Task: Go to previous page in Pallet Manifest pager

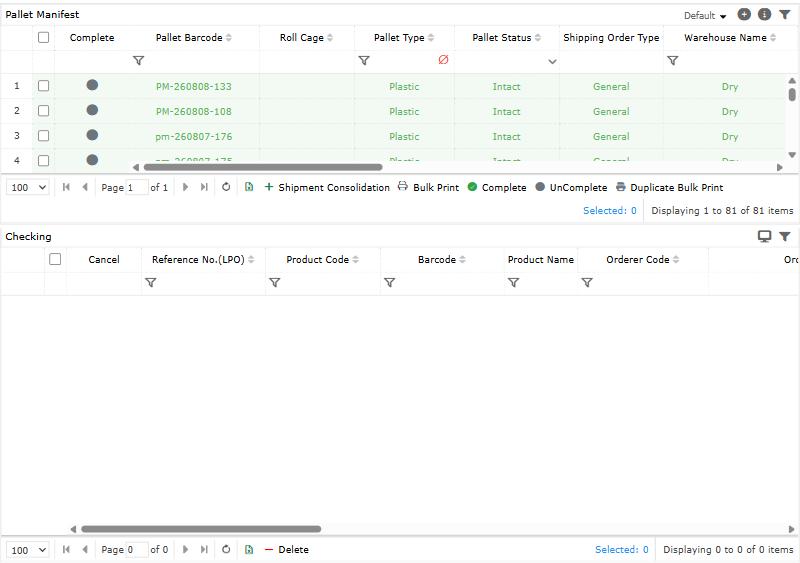Action: point(85,187)
